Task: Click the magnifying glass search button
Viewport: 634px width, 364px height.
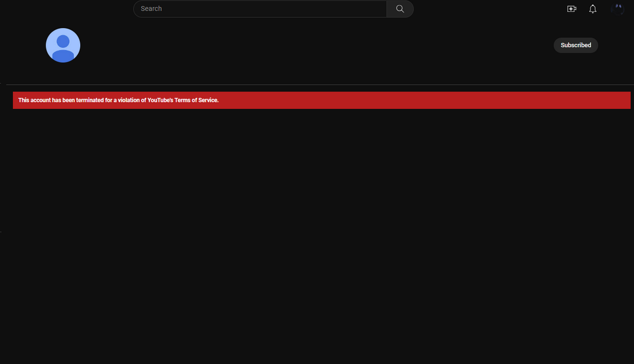Action: click(x=400, y=9)
